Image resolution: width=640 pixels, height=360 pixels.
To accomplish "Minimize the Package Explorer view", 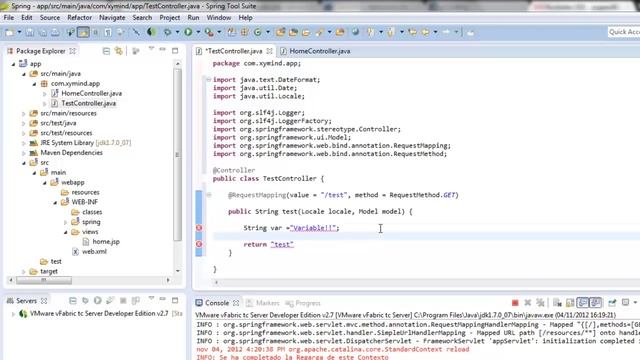I will (163, 50).
